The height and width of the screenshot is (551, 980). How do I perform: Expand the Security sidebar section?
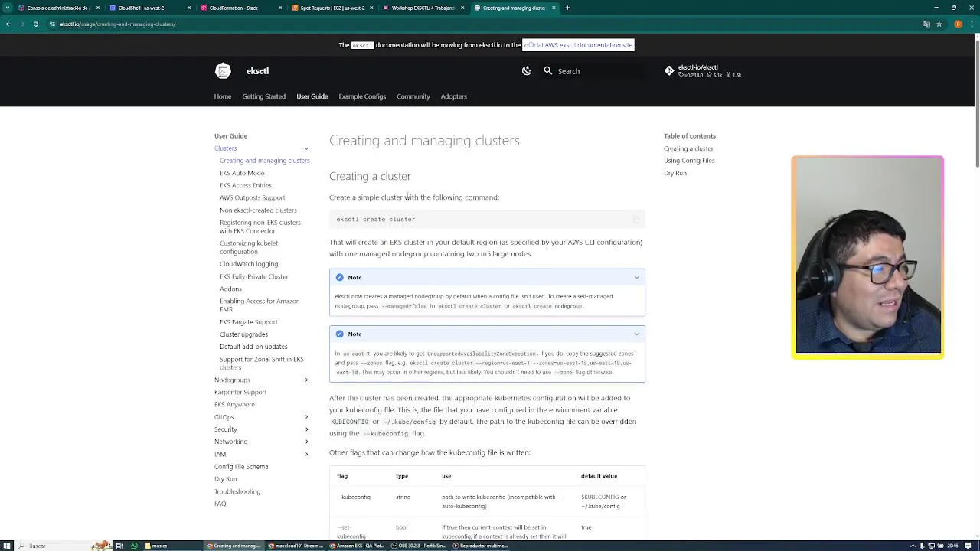306,429
